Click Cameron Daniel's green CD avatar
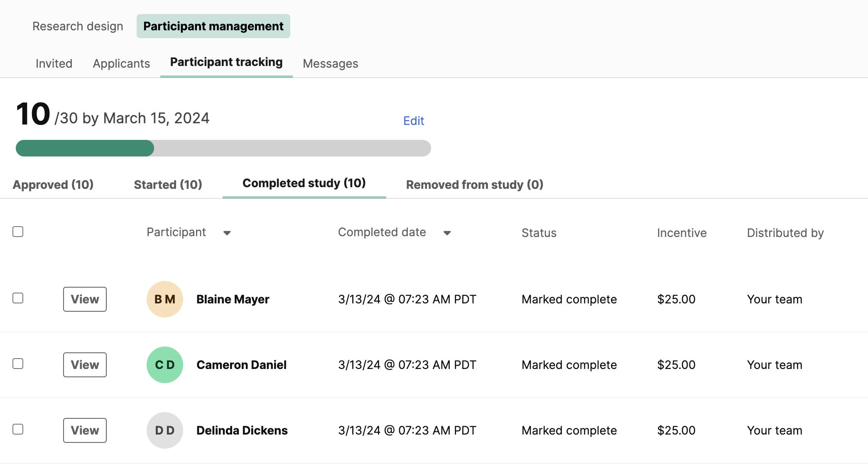The height and width of the screenshot is (469, 868). tap(165, 365)
